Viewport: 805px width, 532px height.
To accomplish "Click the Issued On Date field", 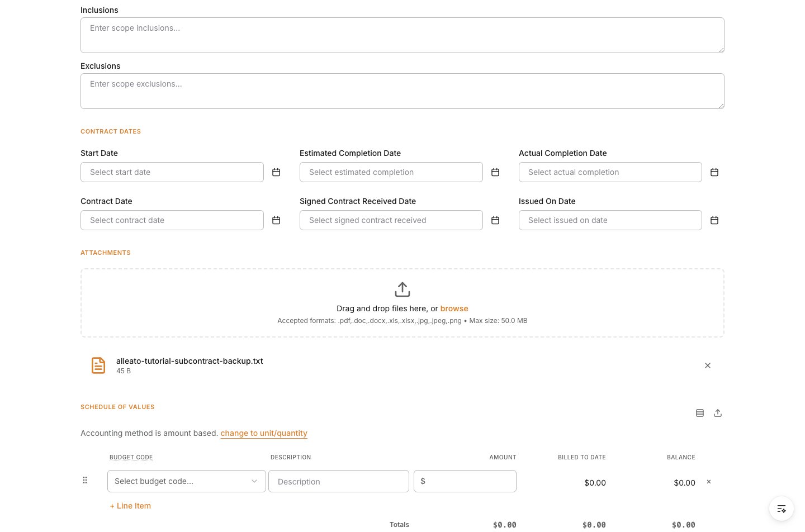I will point(610,220).
